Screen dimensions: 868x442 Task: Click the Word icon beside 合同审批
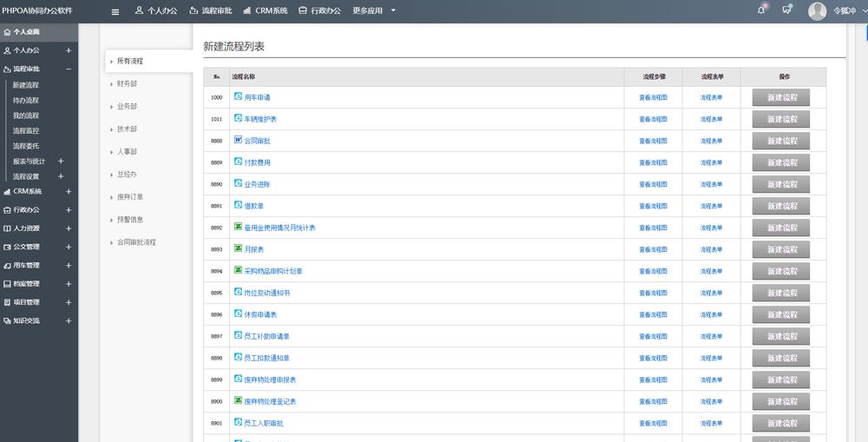coord(238,140)
